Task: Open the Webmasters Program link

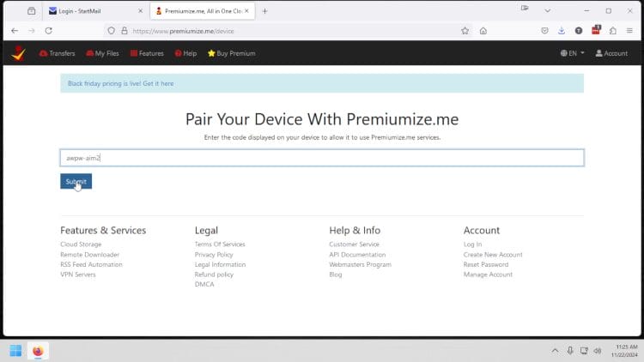Action: pyautogui.click(x=360, y=265)
